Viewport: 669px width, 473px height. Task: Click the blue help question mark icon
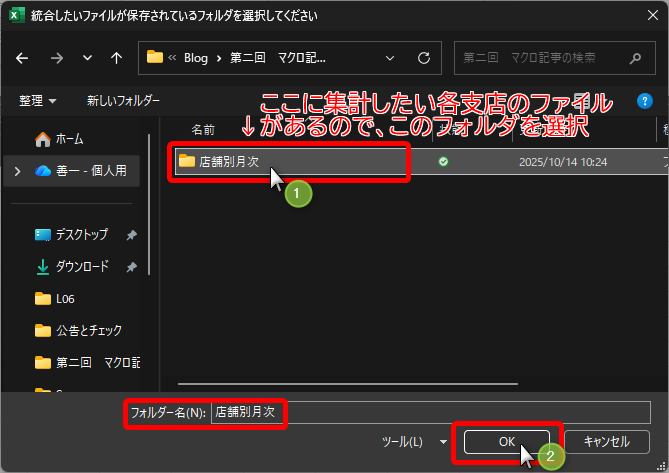645,100
